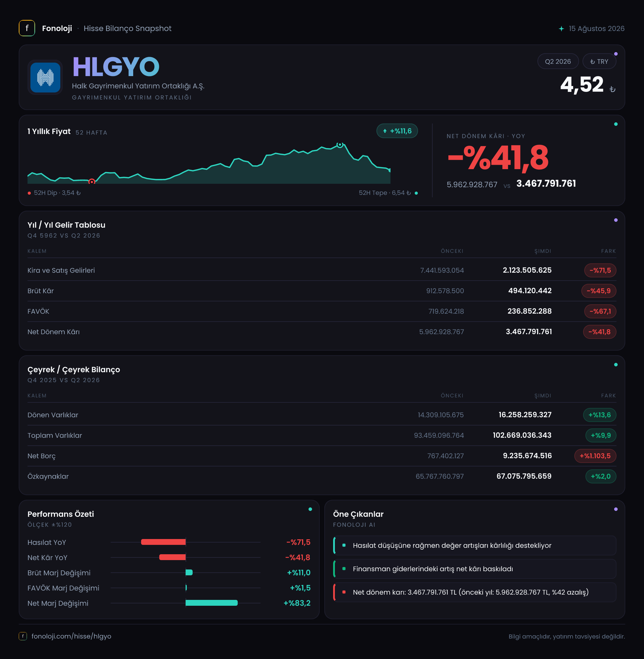Click the Brüt Marj Değişimi +%11,0 value
Screen dimensions: 644x659
(299, 572)
